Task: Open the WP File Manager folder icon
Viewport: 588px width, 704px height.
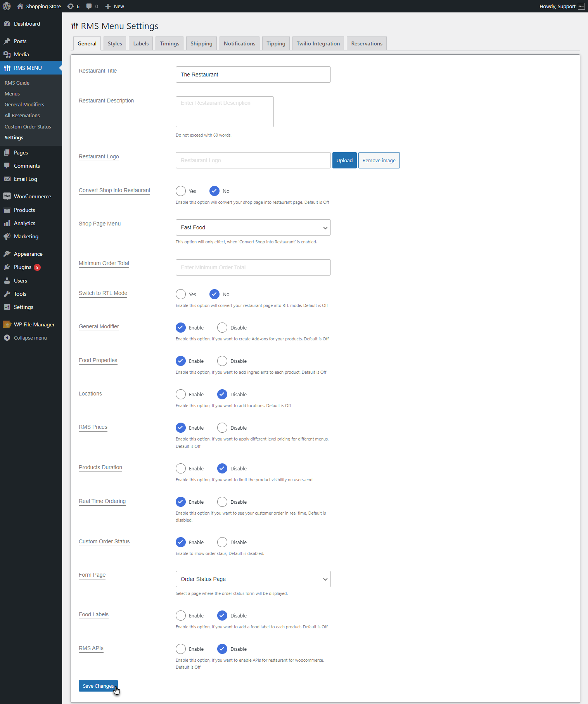Action: tap(7, 324)
